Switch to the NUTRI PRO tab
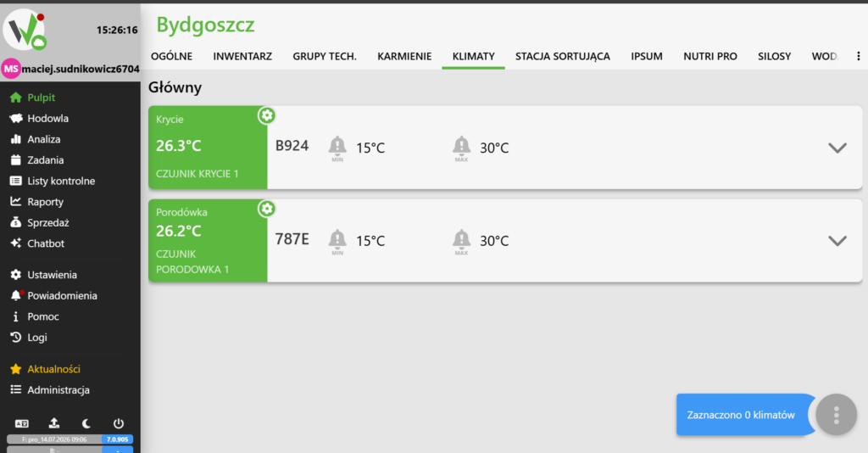 click(x=710, y=56)
